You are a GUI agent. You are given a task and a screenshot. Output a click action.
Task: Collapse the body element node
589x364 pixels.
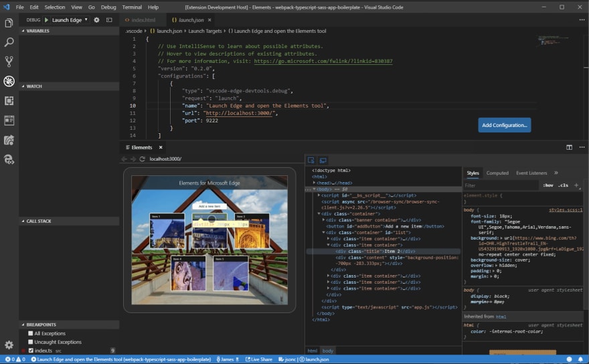coord(314,189)
